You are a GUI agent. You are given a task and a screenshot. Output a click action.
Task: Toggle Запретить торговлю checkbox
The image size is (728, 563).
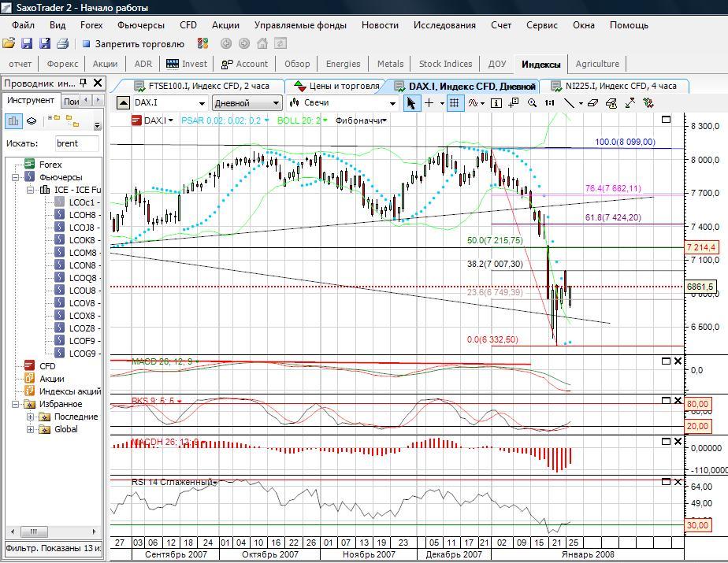pyautogui.click(x=86, y=43)
